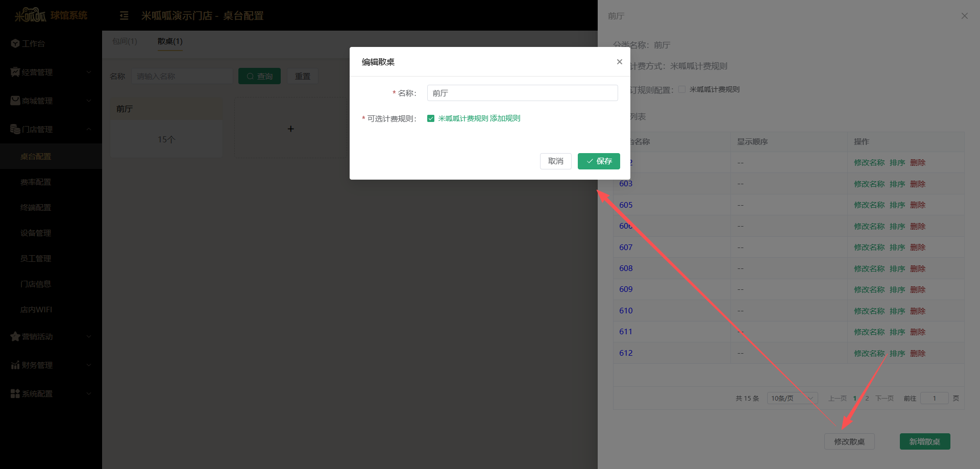Click the 添加规则 link
Viewport: 980px width, 469px height.
pos(505,118)
